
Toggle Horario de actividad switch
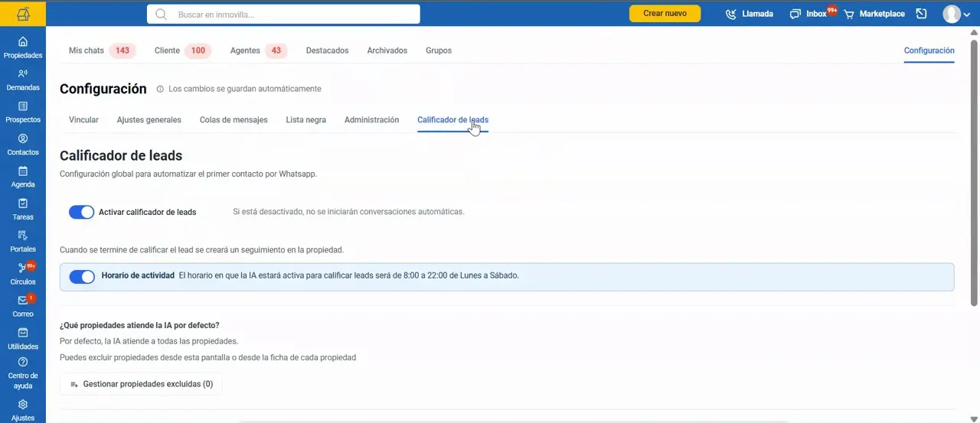[81, 276]
